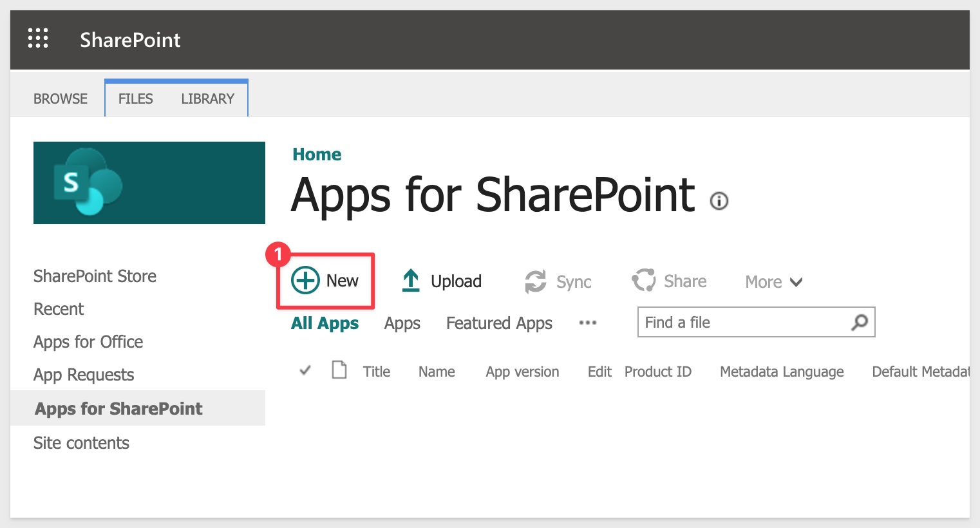
Task: Click the New label text
Action: point(342,281)
